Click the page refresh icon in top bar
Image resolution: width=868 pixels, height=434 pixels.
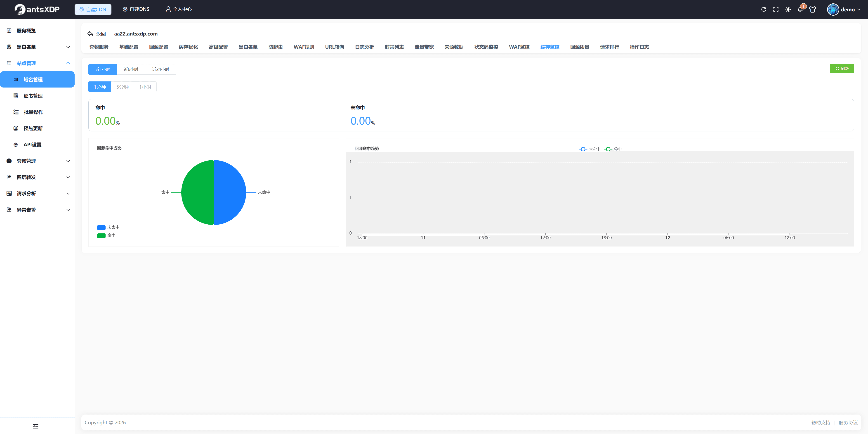764,9
